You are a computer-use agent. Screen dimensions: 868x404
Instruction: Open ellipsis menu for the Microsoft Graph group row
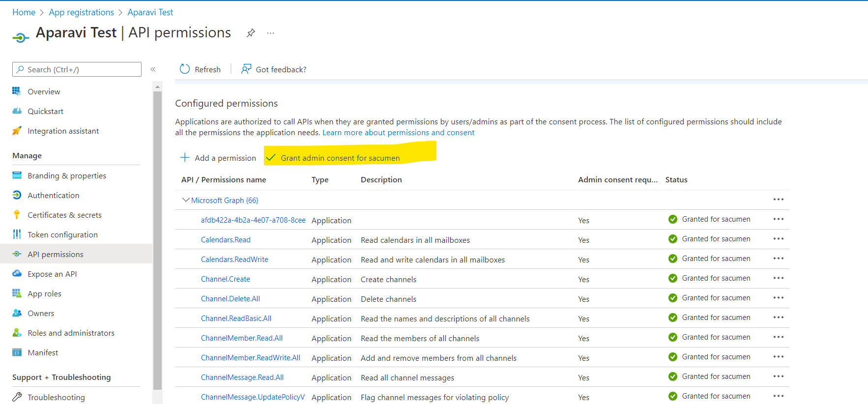[778, 199]
